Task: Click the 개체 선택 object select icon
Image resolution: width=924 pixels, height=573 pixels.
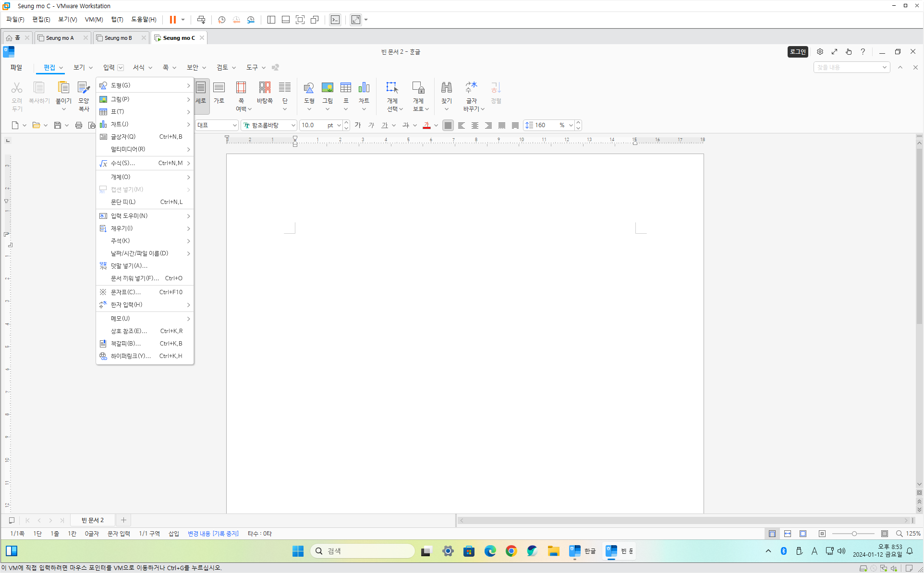Action: (392, 88)
